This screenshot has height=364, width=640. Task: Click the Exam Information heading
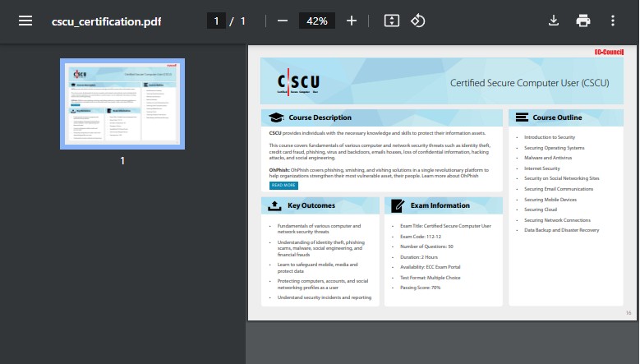(440, 205)
